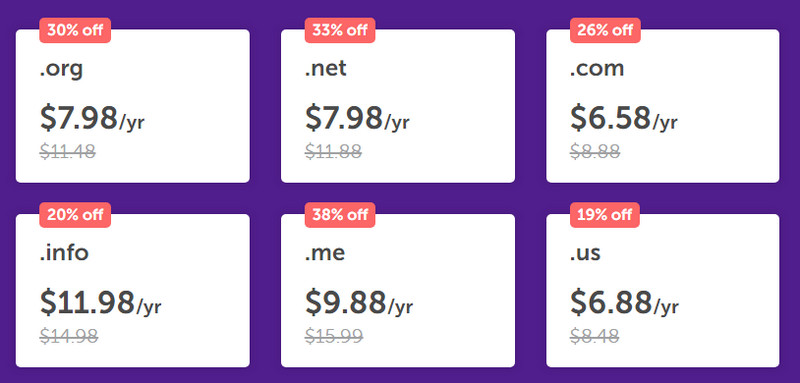Click the 33% off badge
The height and width of the screenshot is (383, 800).
[340, 30]
